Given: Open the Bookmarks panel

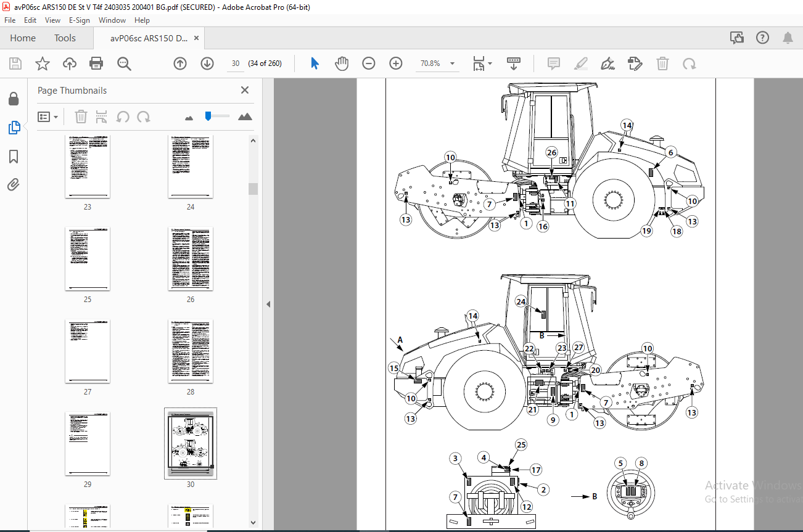Looking at the screenshot, I should pos(14,157).
